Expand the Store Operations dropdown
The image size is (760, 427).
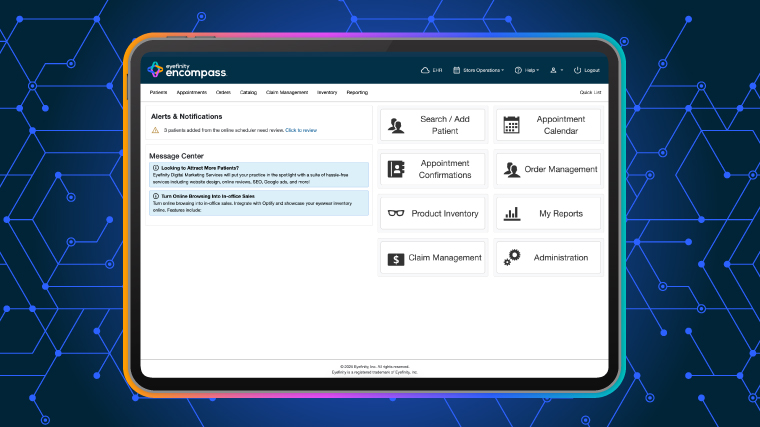click(x=479, y=70)
